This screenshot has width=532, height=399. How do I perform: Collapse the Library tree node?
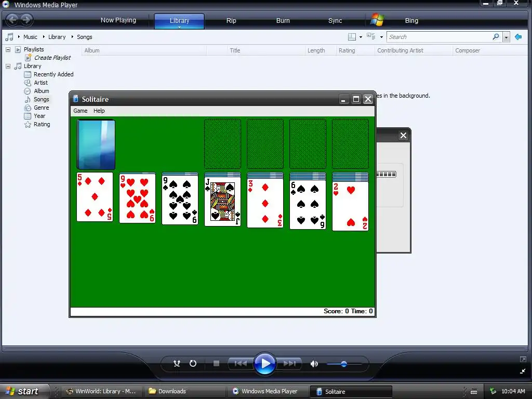(8, 66)
